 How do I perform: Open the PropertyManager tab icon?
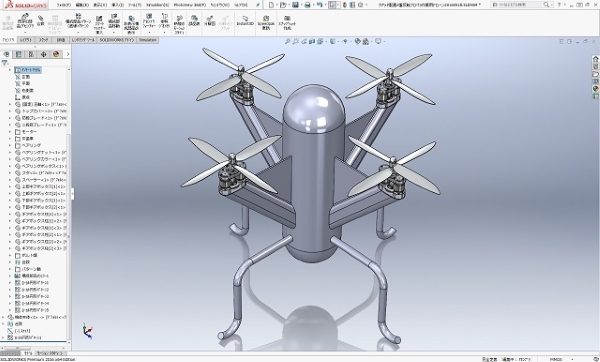18,54
